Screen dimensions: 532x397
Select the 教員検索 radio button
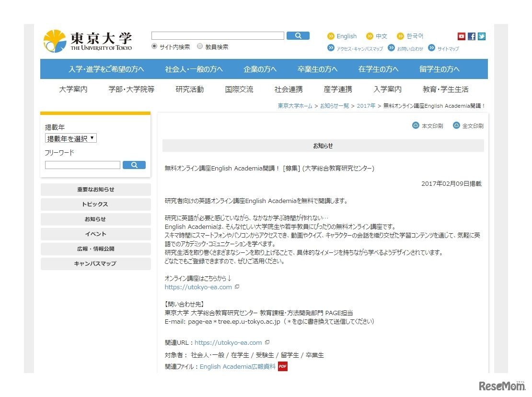click(x=200, y=46)
